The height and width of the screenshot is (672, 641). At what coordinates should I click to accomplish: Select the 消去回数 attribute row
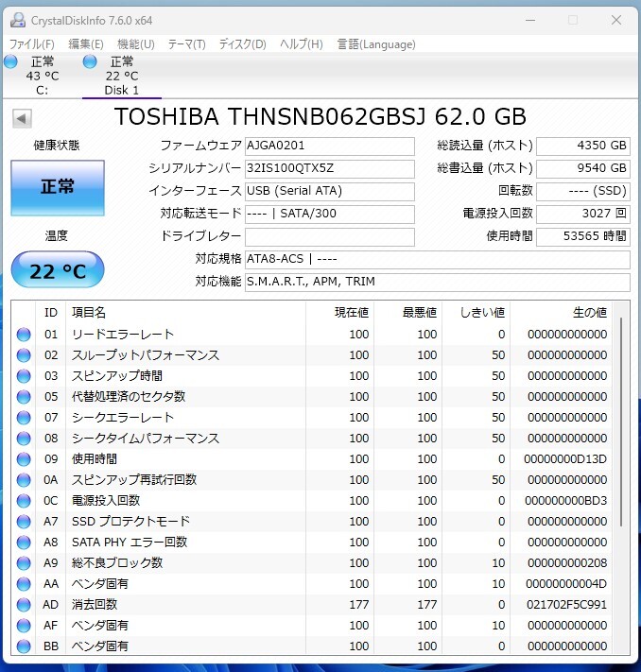pyautogui.click(x=312, y=604)
